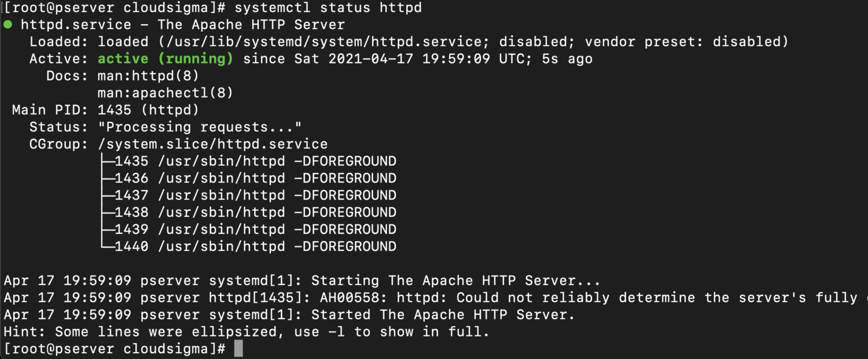This screenshot has width=868, height=359.
Task: Select the process 1439 tree entry
Action: point(255,230)
